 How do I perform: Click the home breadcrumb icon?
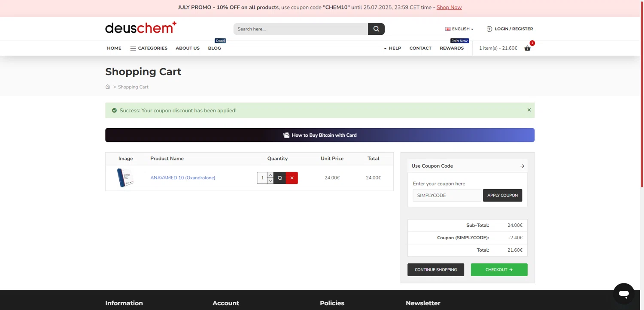(x=108, y=87)
